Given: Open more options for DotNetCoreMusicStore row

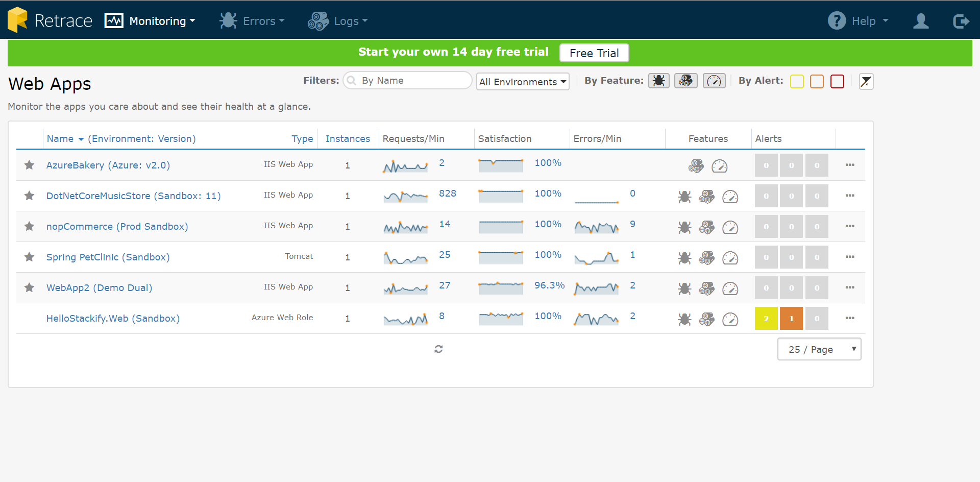Looking at the screenshot, I should 850,196.
